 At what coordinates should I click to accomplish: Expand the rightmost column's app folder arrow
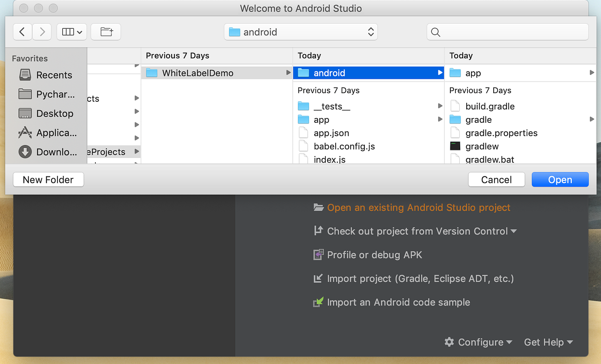pyautogui.click(x=592, y=73)
